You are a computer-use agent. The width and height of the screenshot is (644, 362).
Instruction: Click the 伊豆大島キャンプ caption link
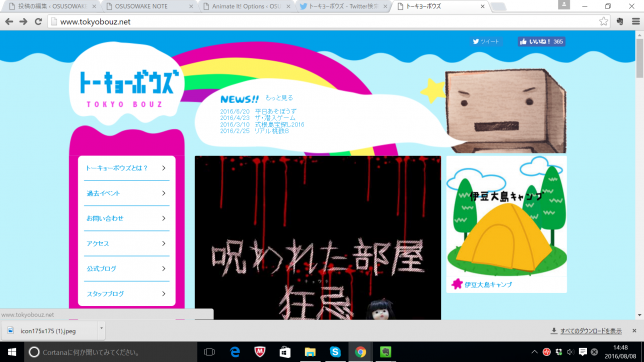pyautogui.click(x=488, y=284)
